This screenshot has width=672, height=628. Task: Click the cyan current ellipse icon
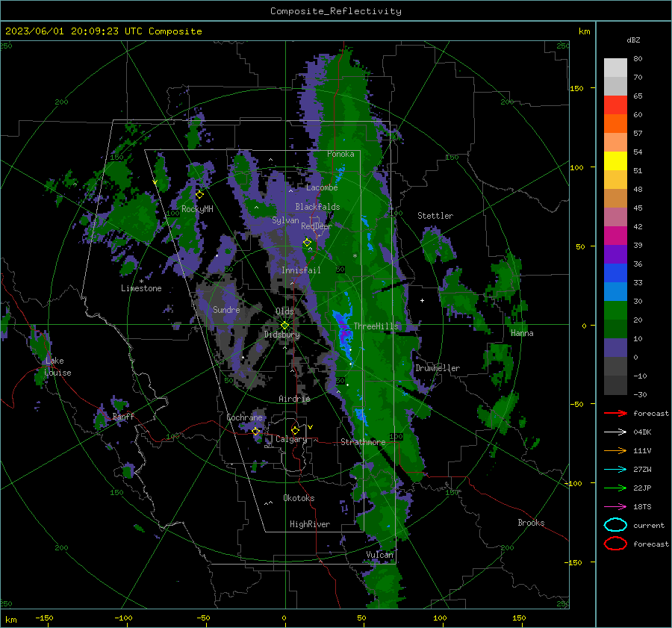(615, 525)
